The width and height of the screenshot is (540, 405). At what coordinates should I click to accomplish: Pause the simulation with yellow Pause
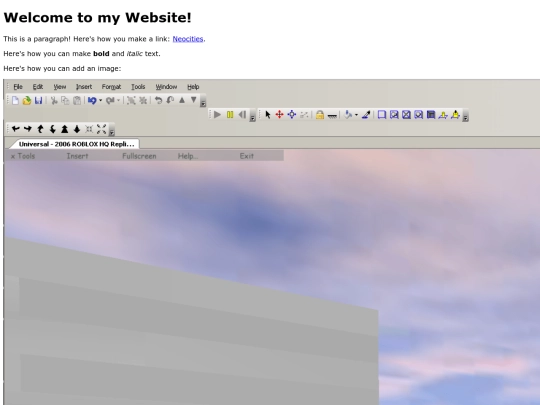230,114
